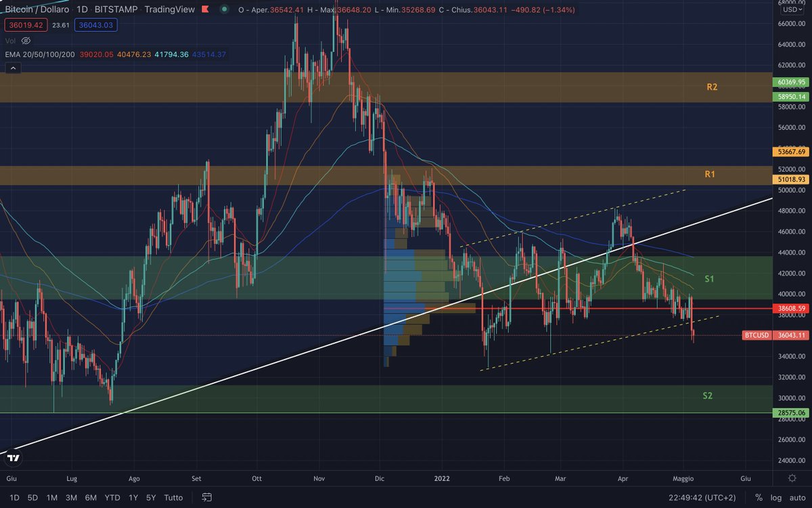Toggle percent scale mode
Image resolution: width=812 pixels, height=508 pixels.
[x=759, y=497]
